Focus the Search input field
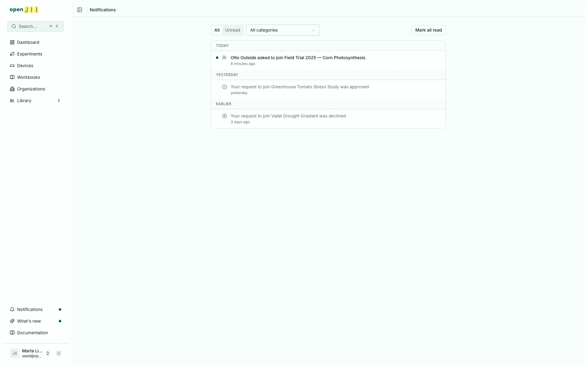This screenshot has width=588, height=368. (36, 26)
